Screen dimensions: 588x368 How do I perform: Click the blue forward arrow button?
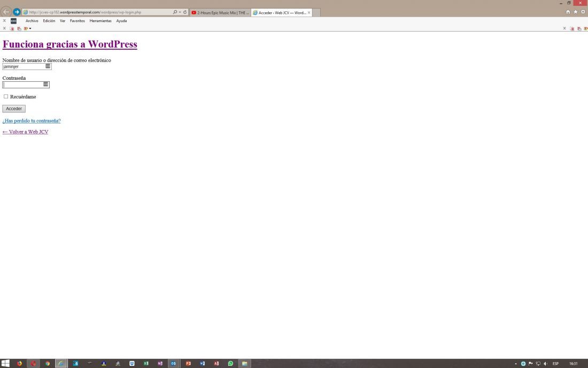(x=17, y=12)
